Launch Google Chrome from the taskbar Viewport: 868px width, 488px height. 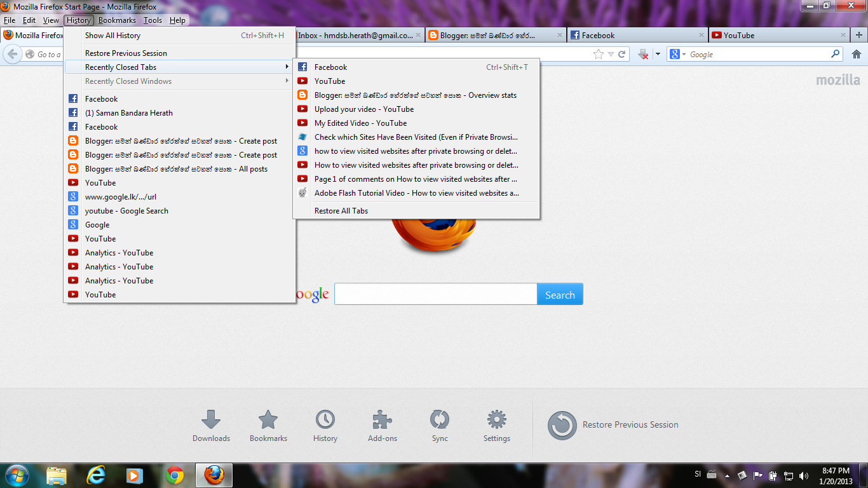click(175, 475)
